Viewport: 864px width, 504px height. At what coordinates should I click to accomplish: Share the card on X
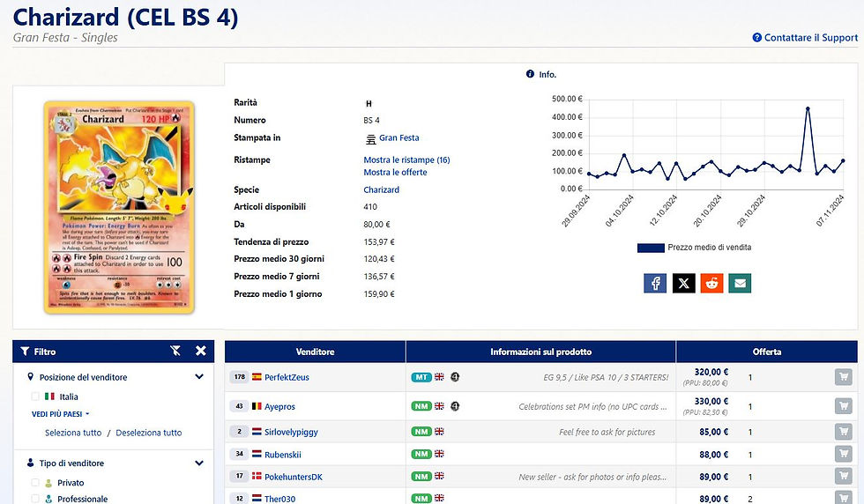(x=683, y=283)
